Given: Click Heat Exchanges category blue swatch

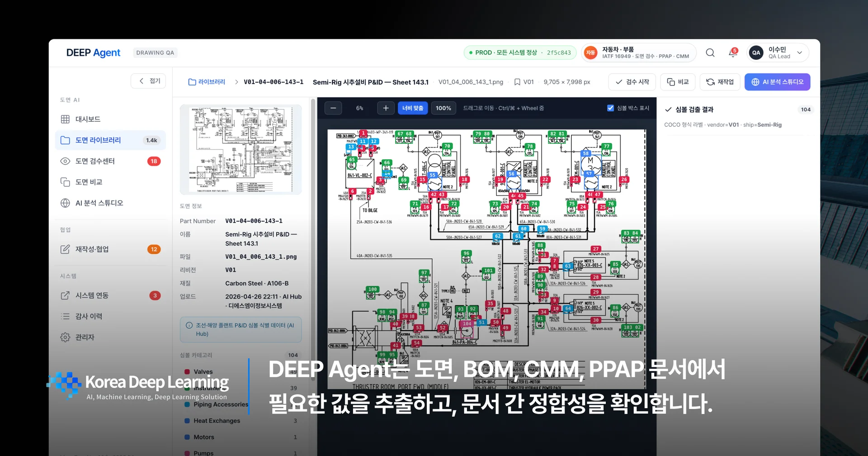Looking at the screenshot, I should (x=187, y=421).
